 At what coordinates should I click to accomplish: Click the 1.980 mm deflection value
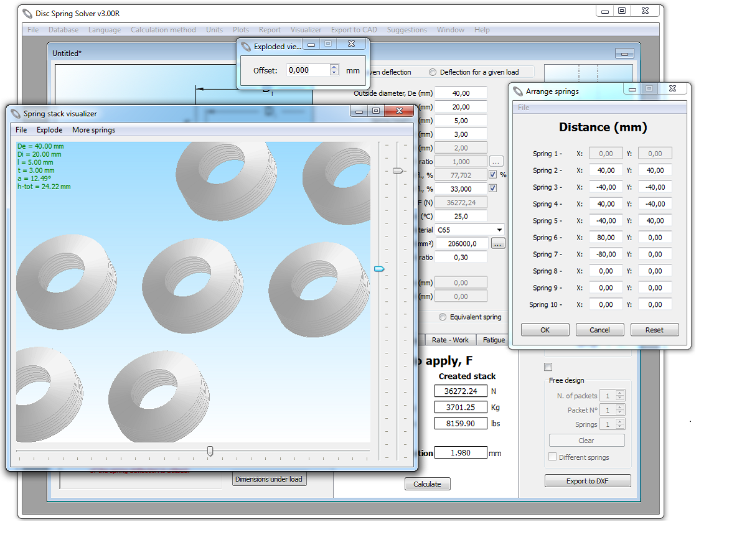461,453
